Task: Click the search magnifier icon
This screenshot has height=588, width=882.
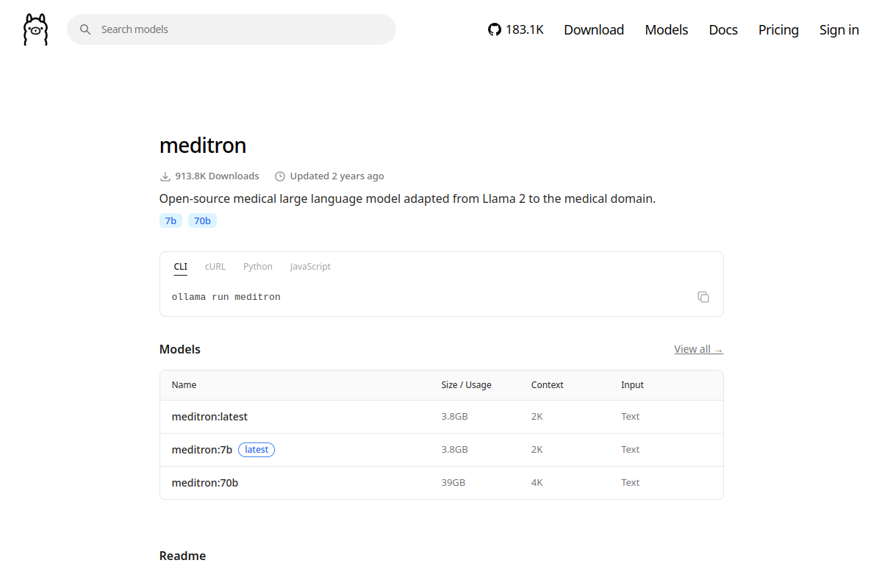Action: (85, 29)
